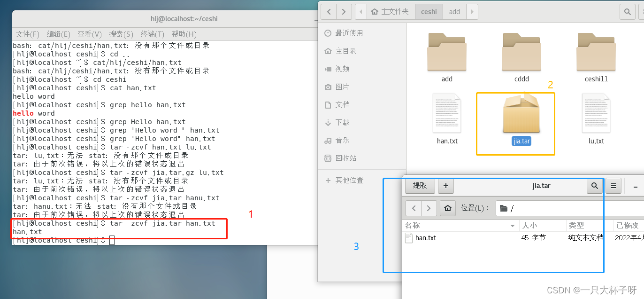Image resolution: width=644 pixels, height=299 pixels.
Task: Open the 名称 column sort dropdown
Action: tap(512, 225)
